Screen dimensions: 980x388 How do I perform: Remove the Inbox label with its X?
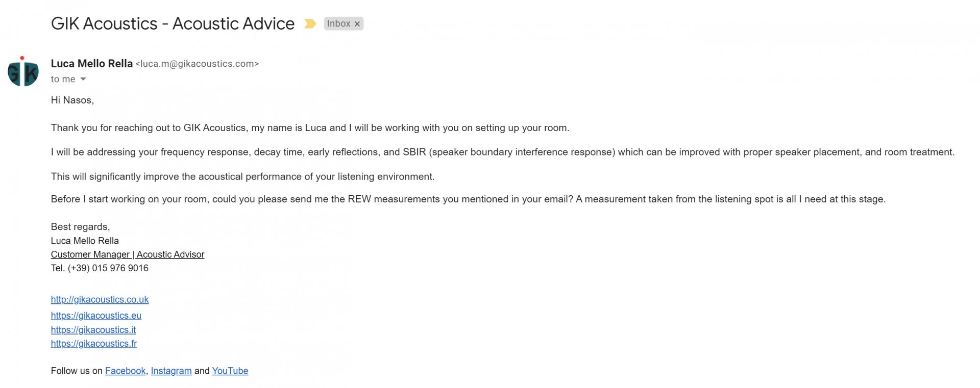pos(357,24)
